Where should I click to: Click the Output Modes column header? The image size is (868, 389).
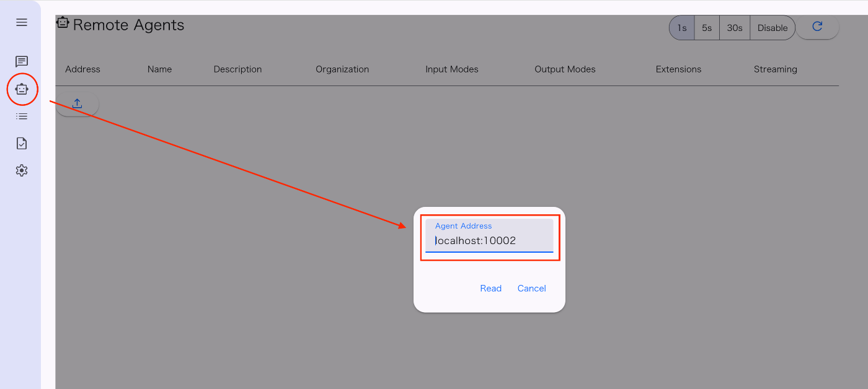click(x=565, y=69)
